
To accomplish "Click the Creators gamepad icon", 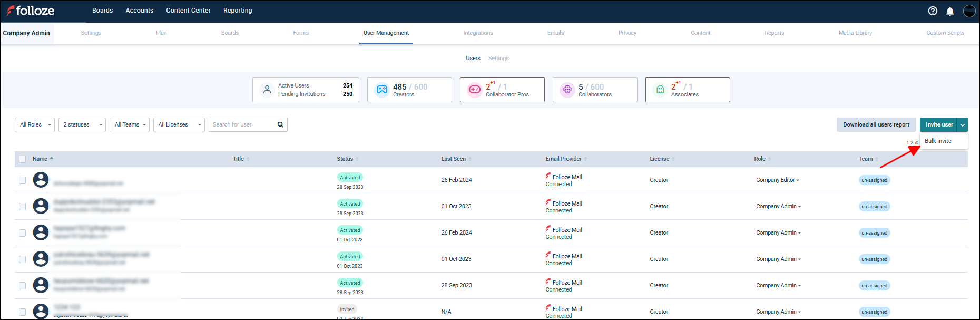I will (382, 90).
